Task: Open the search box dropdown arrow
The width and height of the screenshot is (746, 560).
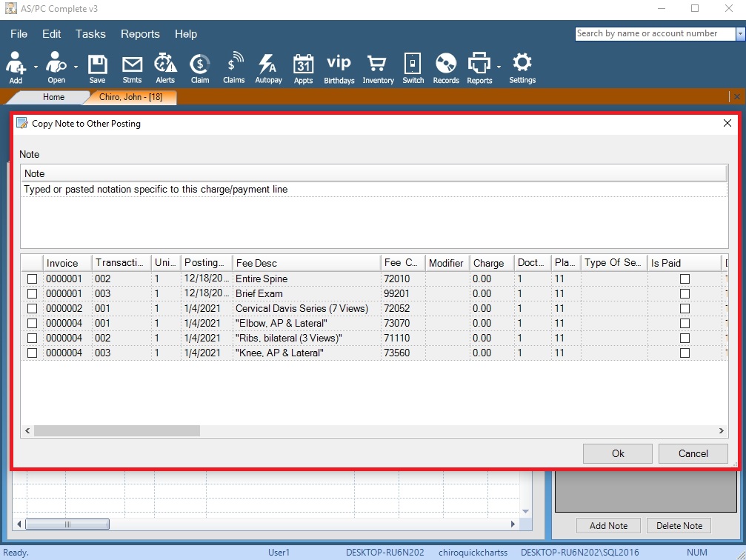Action: (x=740, y=34)
